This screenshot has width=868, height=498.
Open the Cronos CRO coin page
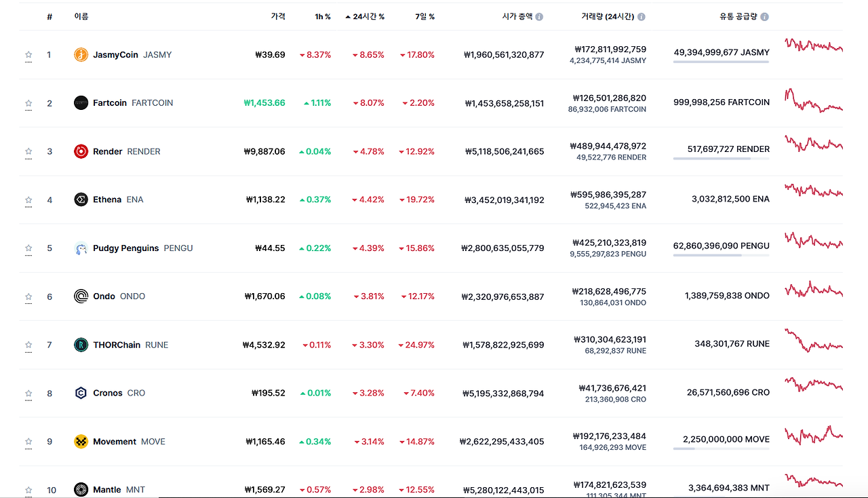(x=119, y=393)
